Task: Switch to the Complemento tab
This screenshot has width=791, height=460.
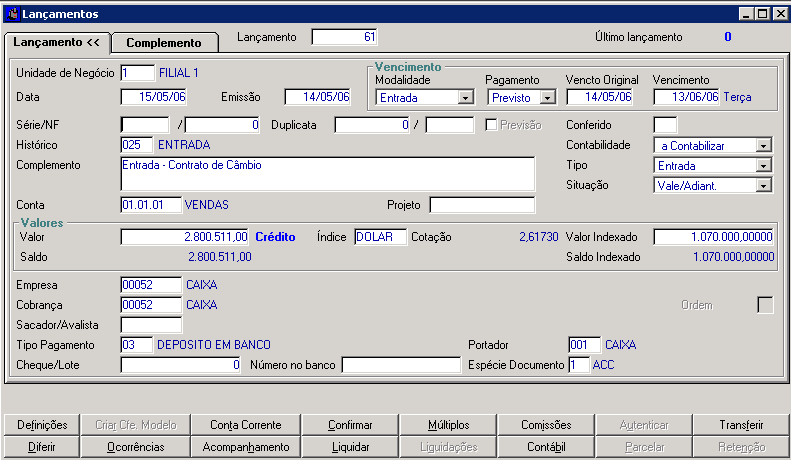Action: tap(164, 43)
